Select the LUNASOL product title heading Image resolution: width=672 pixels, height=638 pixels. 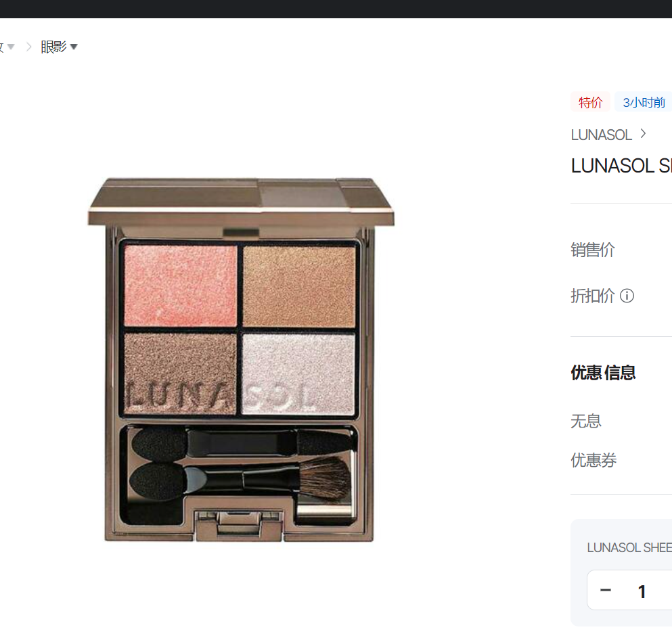pyautogui.click(x=621, y=166)
